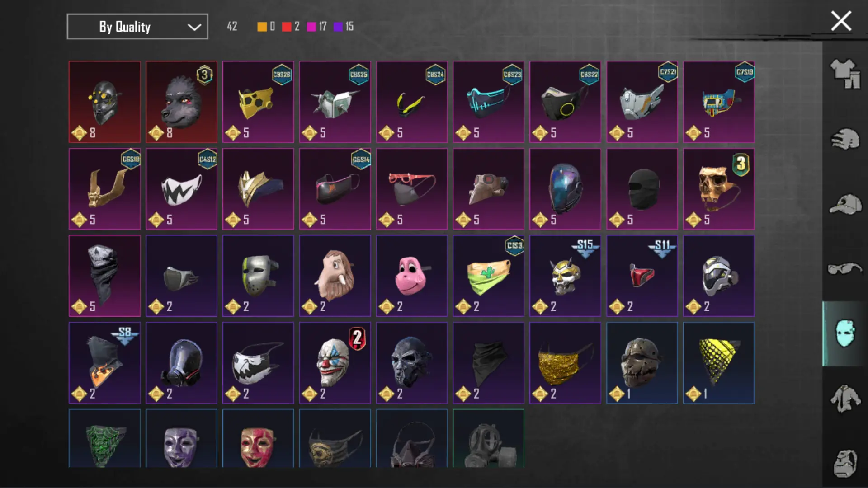Select the black wolf mask item
868x488 pixels.
pos(181,102)
